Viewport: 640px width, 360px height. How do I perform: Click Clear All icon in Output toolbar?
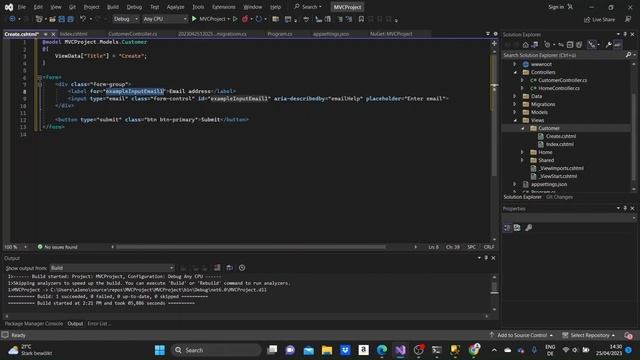217,268
